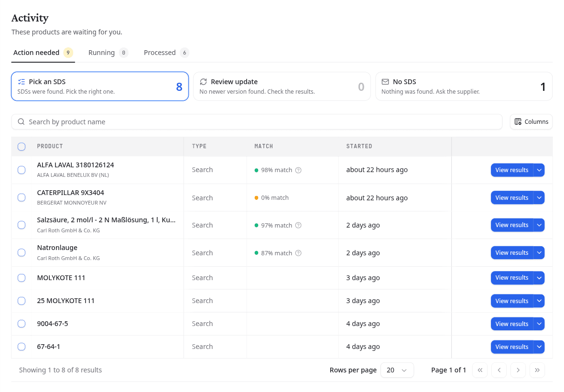This screenshot has width=564, height=392.
Task: Check the CATERPILLAR 9X3404 row checkbox
Action: pos(22,198)
